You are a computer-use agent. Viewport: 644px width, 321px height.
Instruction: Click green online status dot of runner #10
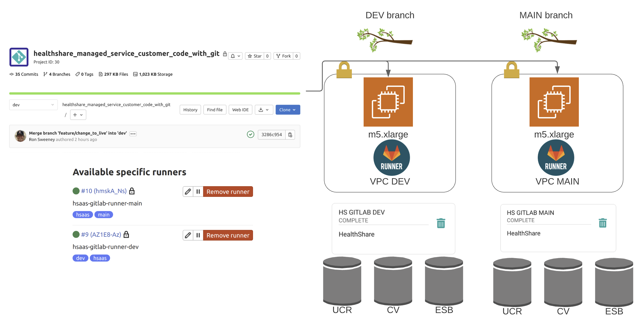coord(76,191)
